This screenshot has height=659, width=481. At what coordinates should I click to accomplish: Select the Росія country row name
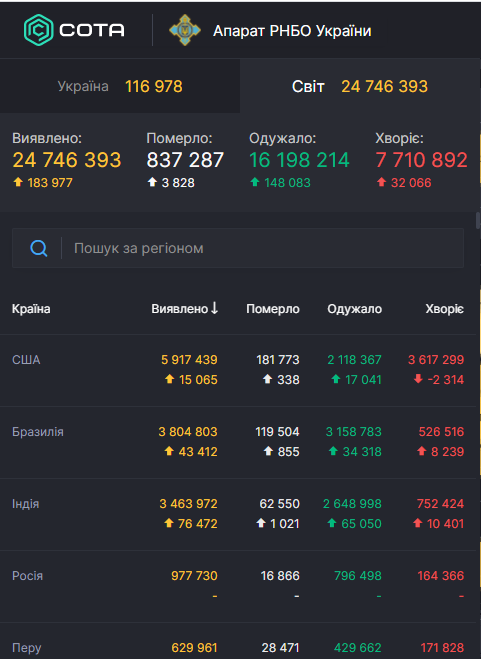click(27, 575)
